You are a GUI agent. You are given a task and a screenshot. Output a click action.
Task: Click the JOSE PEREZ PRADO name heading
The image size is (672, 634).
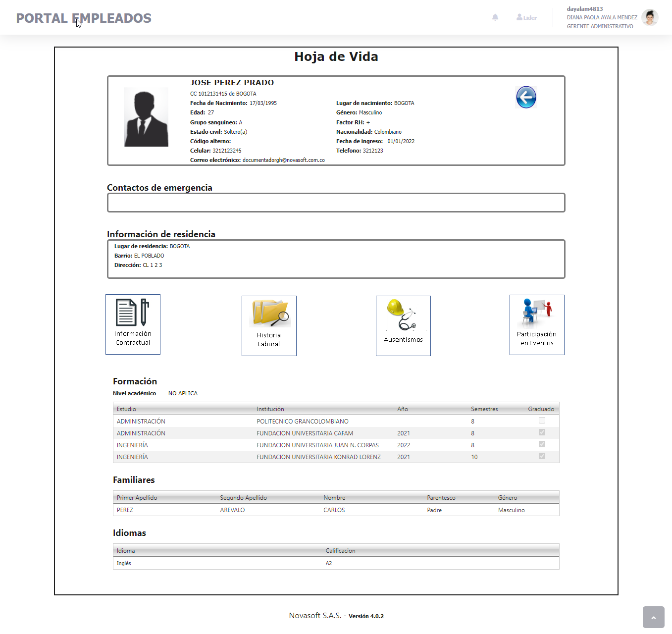coord(232,83)
